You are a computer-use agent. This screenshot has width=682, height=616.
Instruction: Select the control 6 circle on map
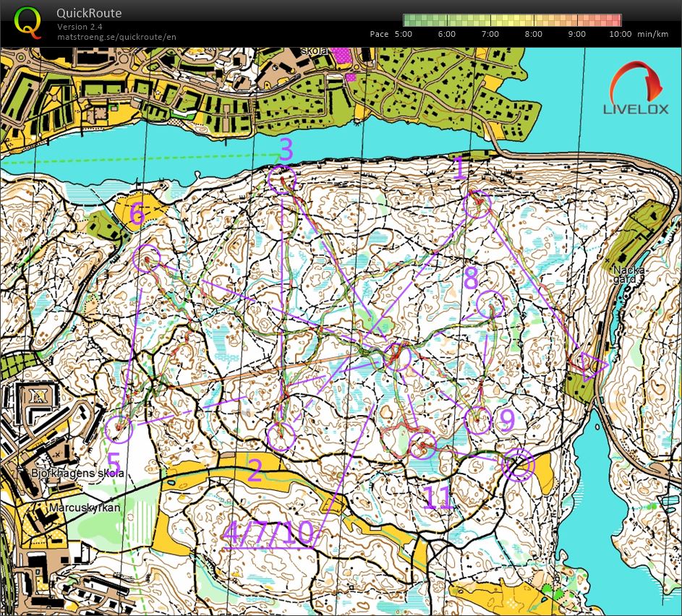[147, 258]
